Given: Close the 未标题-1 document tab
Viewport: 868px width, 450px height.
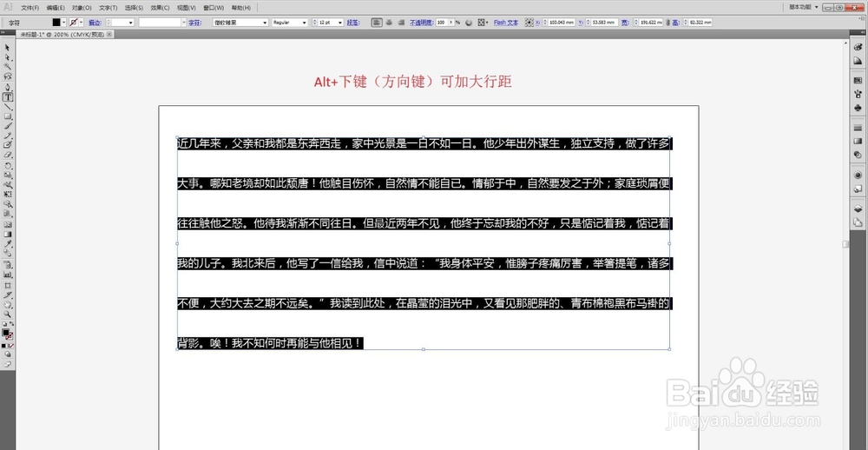Looking at the screenshot, I should point(109,35).
